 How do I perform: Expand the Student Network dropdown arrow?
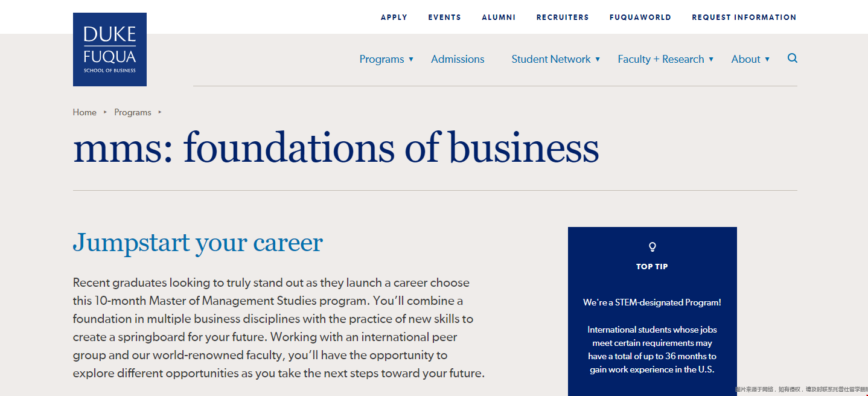click(598, 59)
